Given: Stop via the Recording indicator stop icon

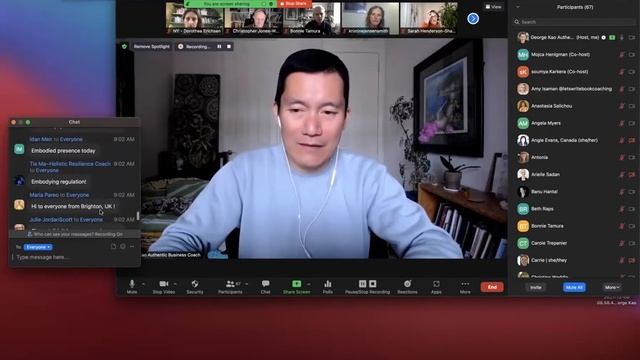Looking at the screenshot, I should click(229, 47).
